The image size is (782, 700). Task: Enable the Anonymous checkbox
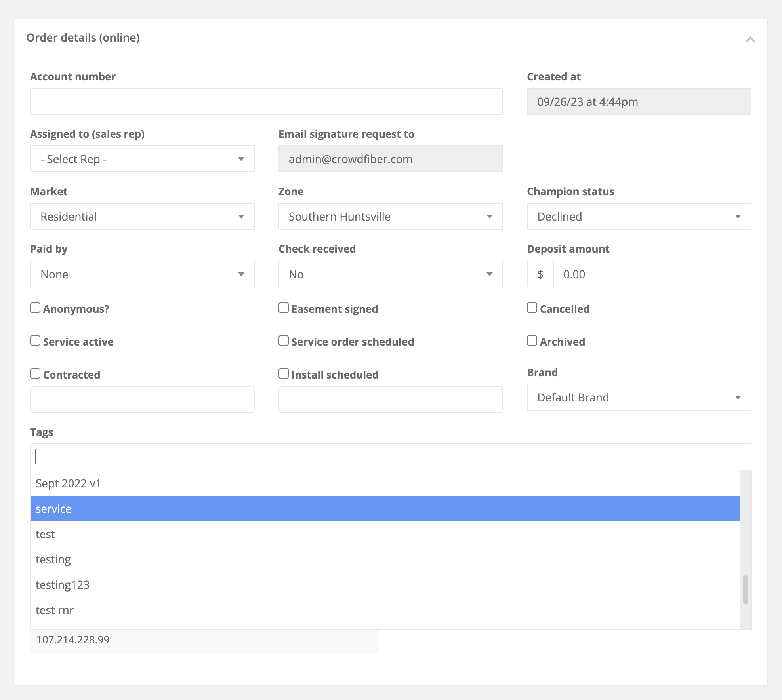click(35, 307)
